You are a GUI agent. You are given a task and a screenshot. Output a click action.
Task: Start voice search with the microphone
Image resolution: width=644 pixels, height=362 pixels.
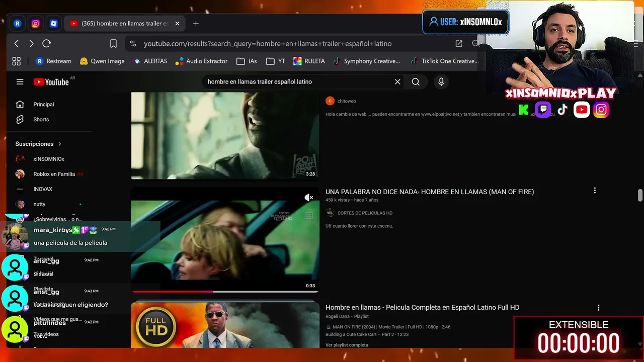click(441, 82)
